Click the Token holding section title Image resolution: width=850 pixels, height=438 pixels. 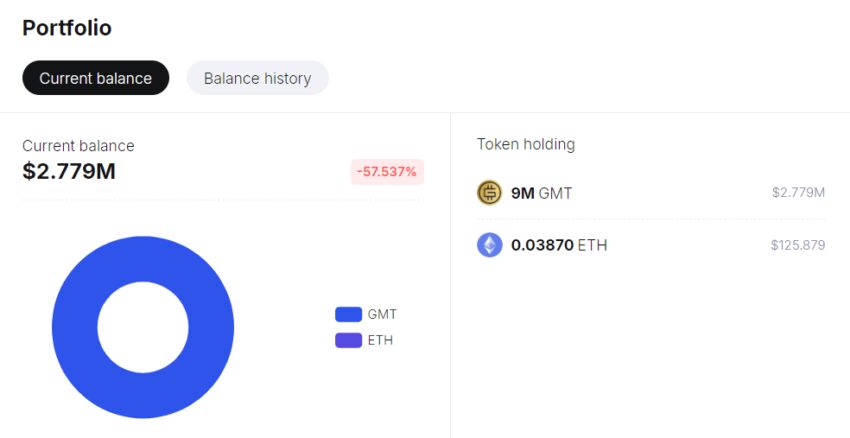pos(526,144)
